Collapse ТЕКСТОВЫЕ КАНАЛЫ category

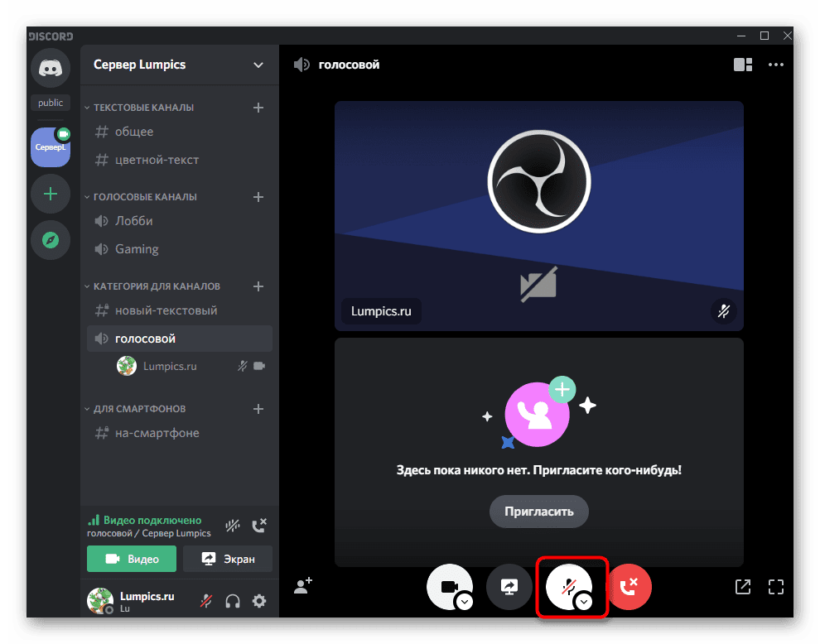(x=138, y=108)
